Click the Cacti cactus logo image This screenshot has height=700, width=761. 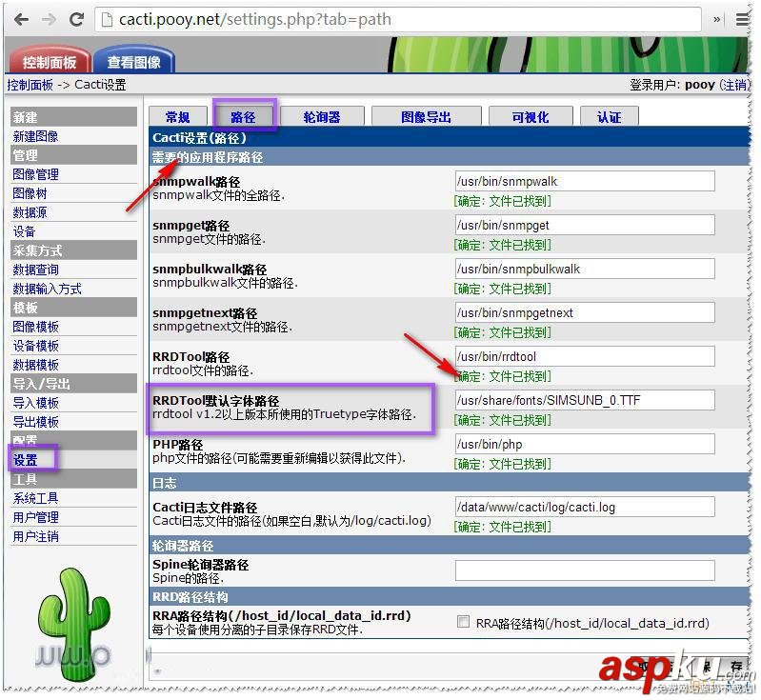click(x=74, y=625)
